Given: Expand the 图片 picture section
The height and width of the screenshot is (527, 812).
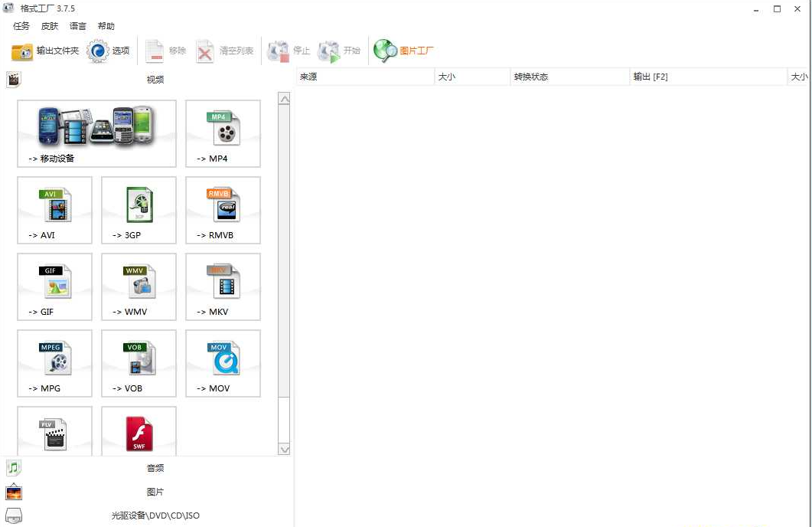Looking at the screenshot, I should [155, 492].
